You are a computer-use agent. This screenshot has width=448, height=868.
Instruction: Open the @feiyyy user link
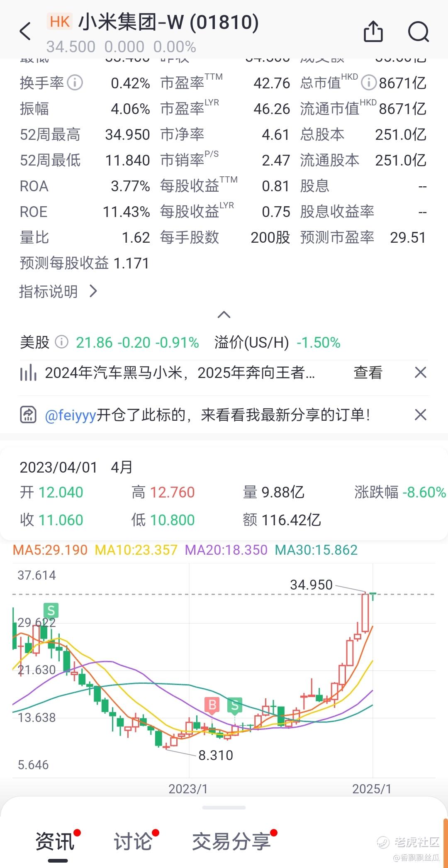tap(71, 414)
